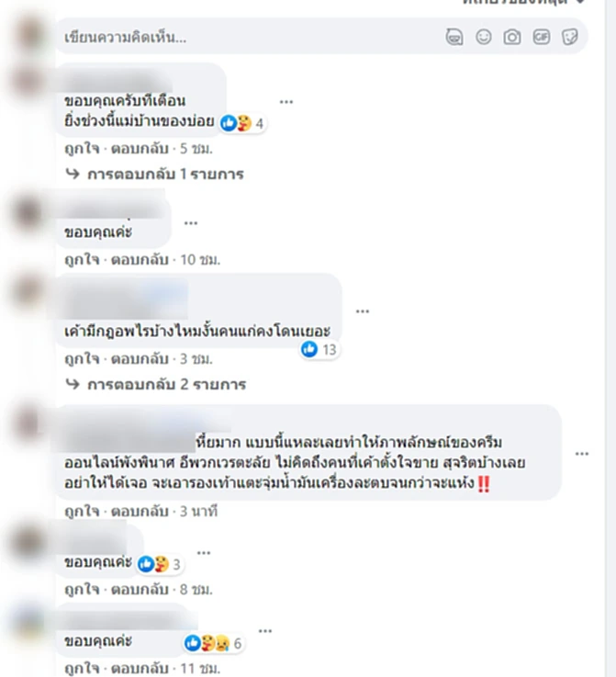
Task: Open the sticker picker icon
Action: tap(570, 37)
